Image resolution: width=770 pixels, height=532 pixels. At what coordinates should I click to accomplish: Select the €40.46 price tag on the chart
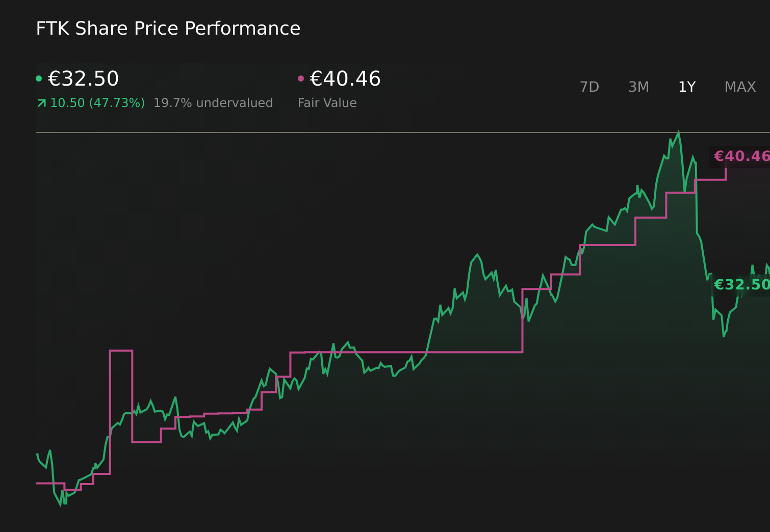click(x=740, y=156)
